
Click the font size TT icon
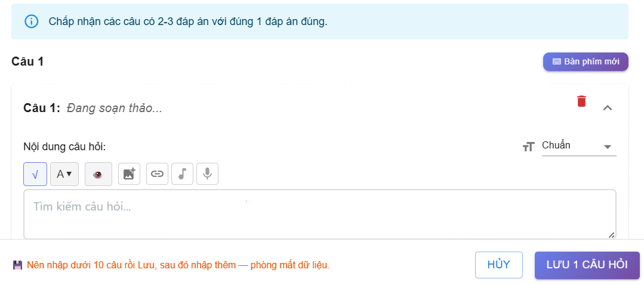click(x=529, y=147)
